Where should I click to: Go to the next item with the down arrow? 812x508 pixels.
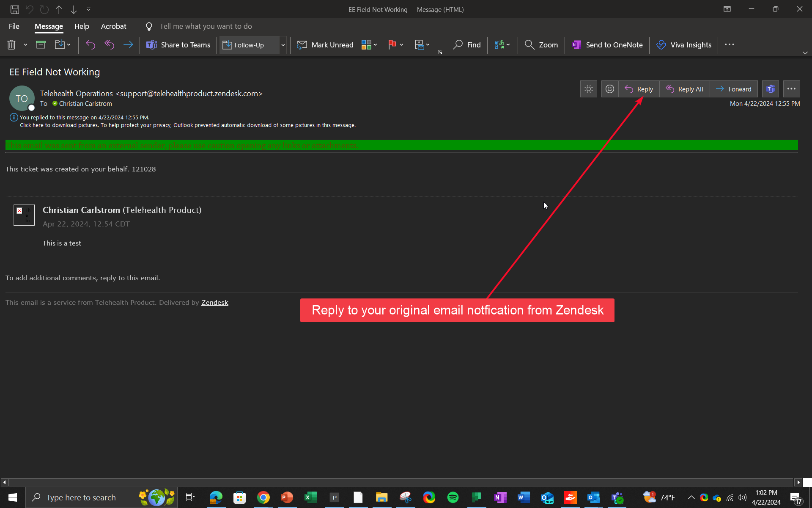click(x=74, y=9)
